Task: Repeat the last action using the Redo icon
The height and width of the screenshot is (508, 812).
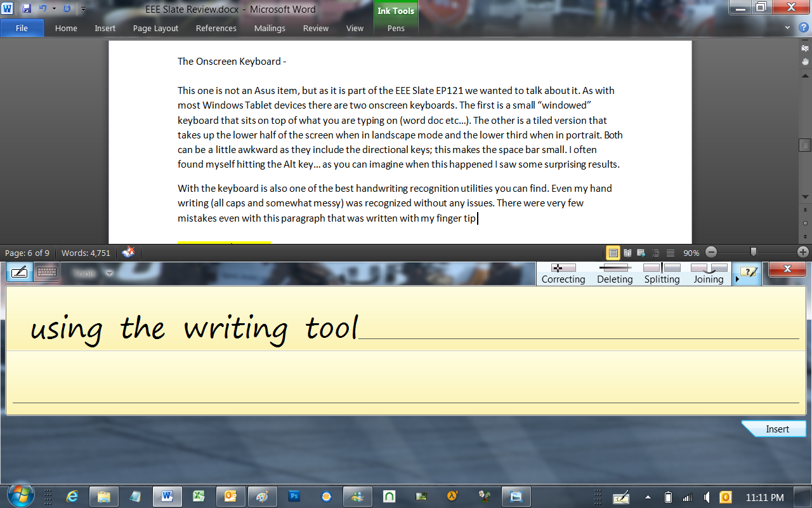Action: click(67, 9)
